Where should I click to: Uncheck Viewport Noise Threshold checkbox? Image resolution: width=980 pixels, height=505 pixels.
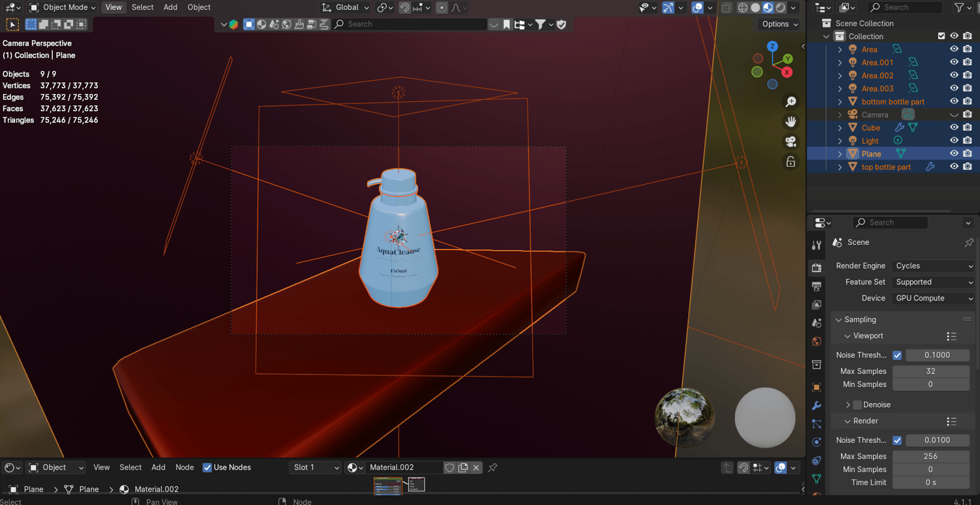coord(897,355)
